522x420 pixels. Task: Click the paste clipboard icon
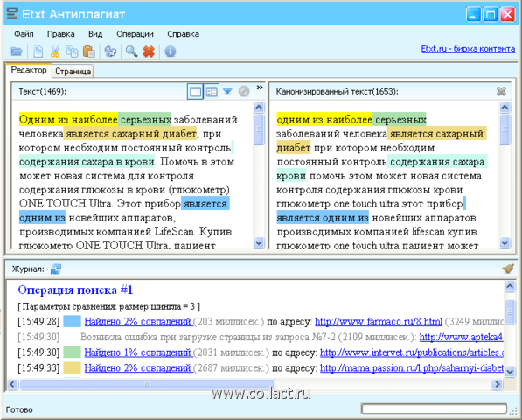(89, 52)
